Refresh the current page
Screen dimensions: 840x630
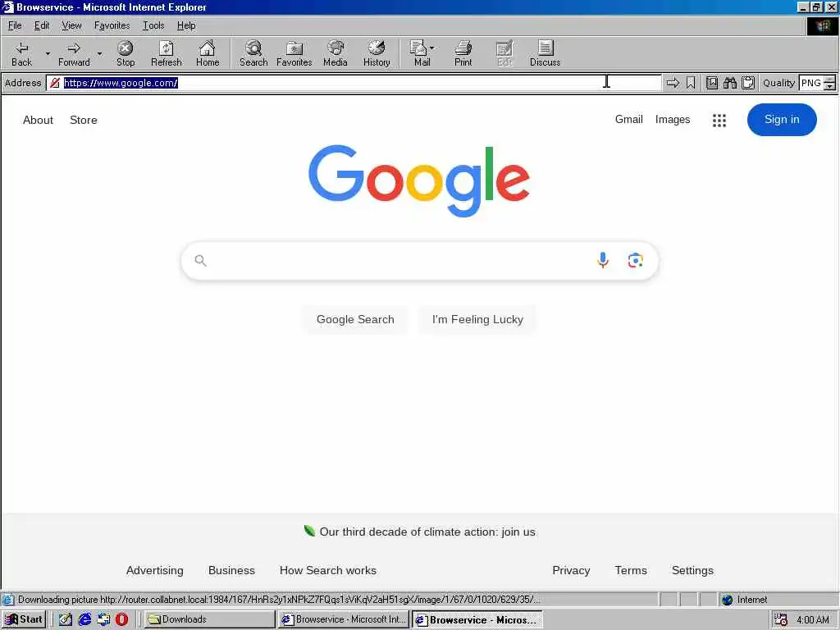pos(166,53)
